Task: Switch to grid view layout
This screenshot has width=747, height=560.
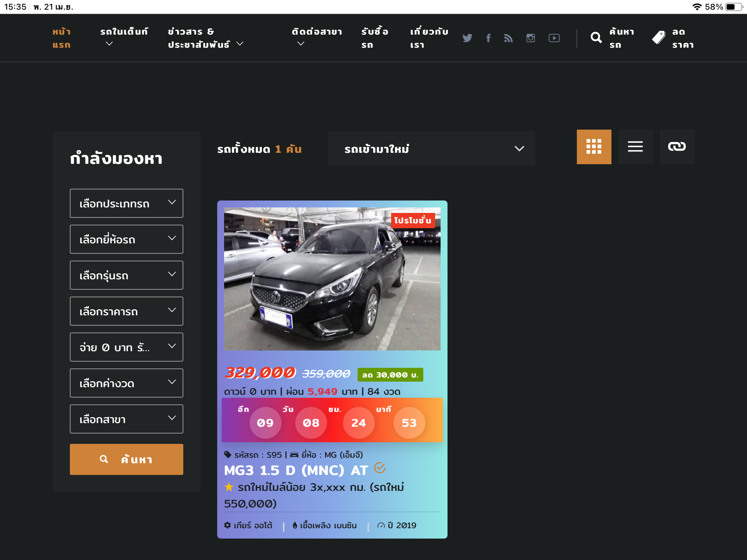Action: [594, 147]
